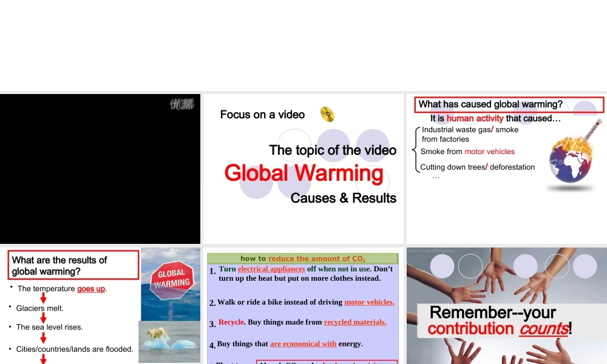Viewport: 607px width, 364px height.
Task: Open the black video slide thumbnail
Action: pyautogui.click(x=100, y=169)
